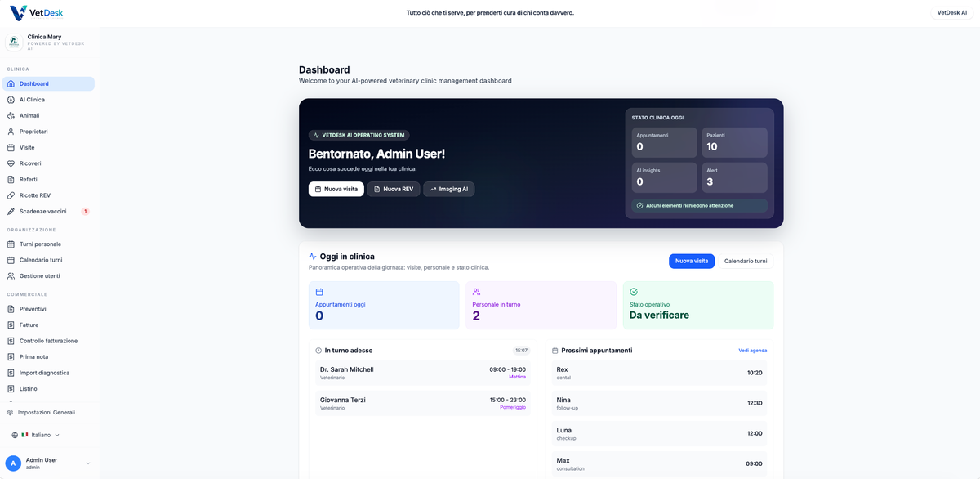
Task: Click the Clinica Mary logo avatar
Action: (x=14, y=43)
